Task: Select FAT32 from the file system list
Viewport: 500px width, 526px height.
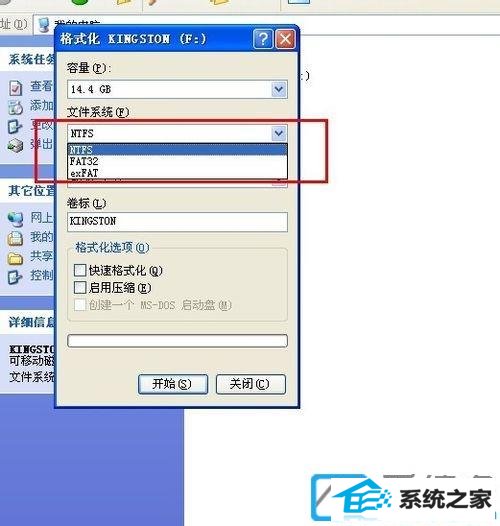Action: 177,161
